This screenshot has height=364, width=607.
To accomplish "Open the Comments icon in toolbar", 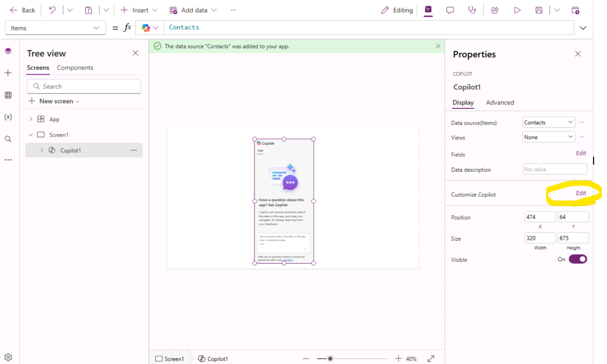I will (450, 10).
